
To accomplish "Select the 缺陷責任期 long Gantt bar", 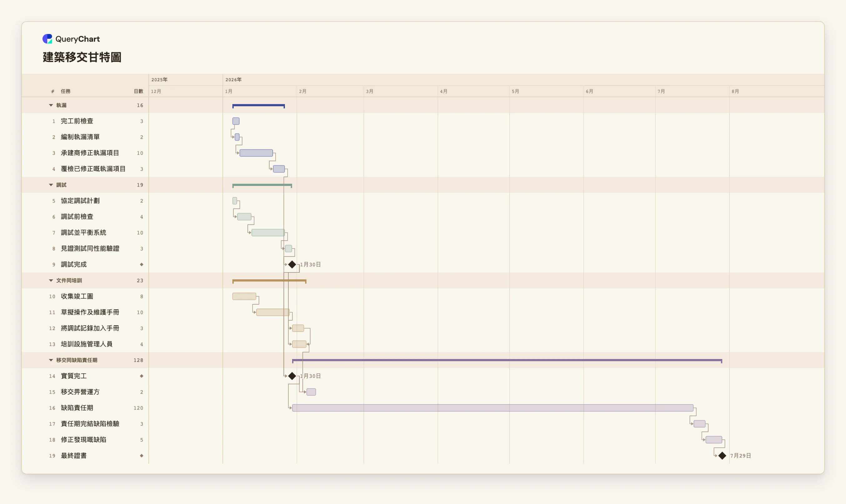I will point(493,408).
